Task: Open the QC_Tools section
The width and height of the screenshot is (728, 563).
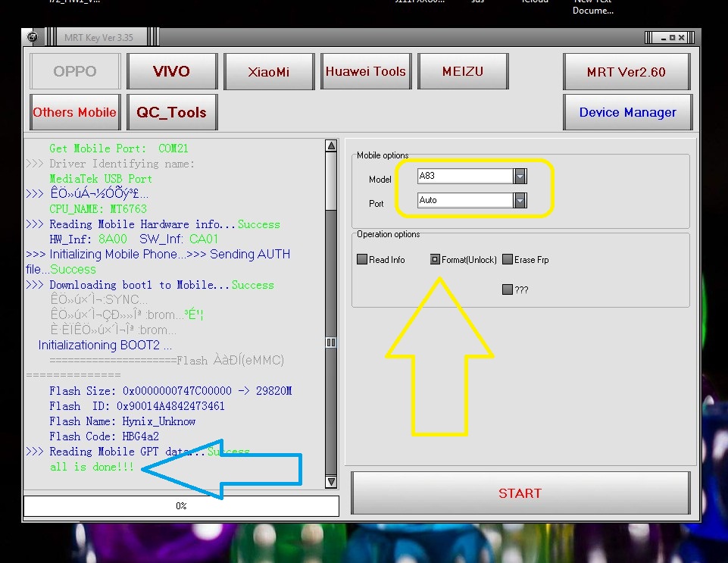Action: tap(172, 112)
